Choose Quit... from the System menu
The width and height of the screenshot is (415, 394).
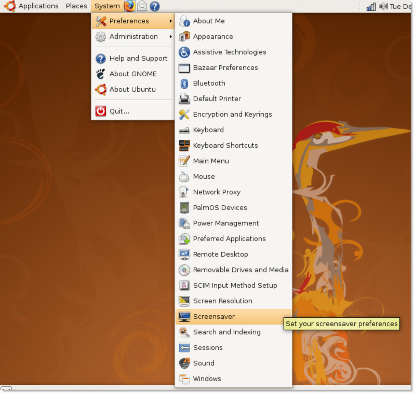pos(133,111)
